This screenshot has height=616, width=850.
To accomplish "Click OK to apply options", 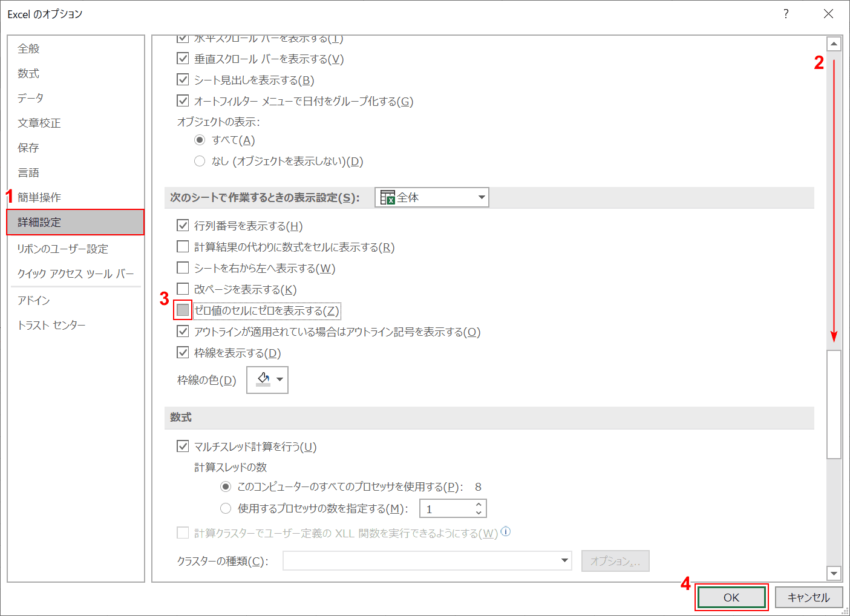I will coord(731,597).
